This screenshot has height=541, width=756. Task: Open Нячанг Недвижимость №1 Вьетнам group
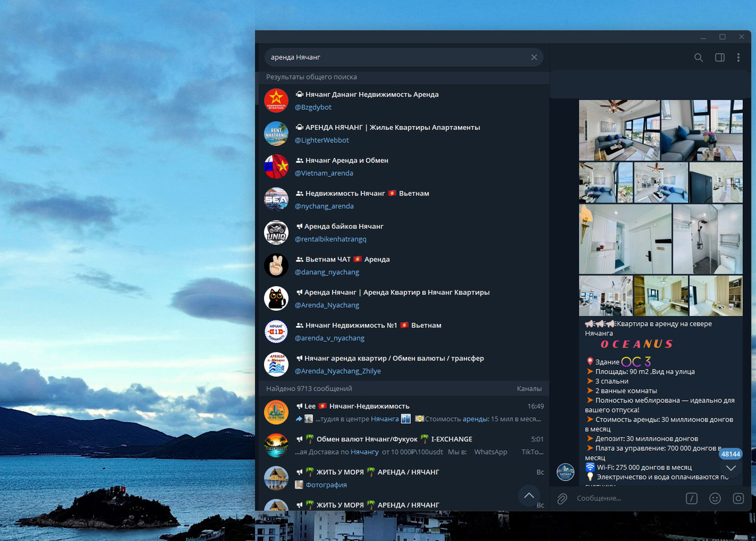[404, 331]
